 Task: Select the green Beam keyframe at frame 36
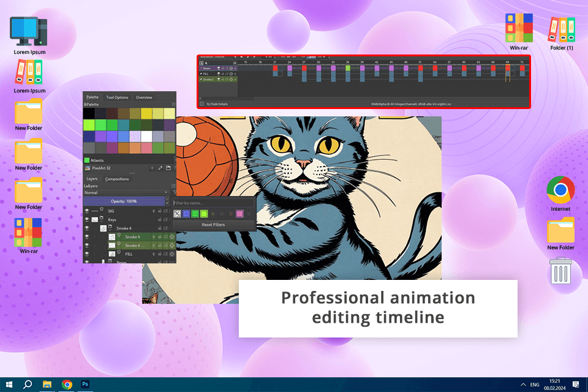pyautogui.click(x=348, y=68)
